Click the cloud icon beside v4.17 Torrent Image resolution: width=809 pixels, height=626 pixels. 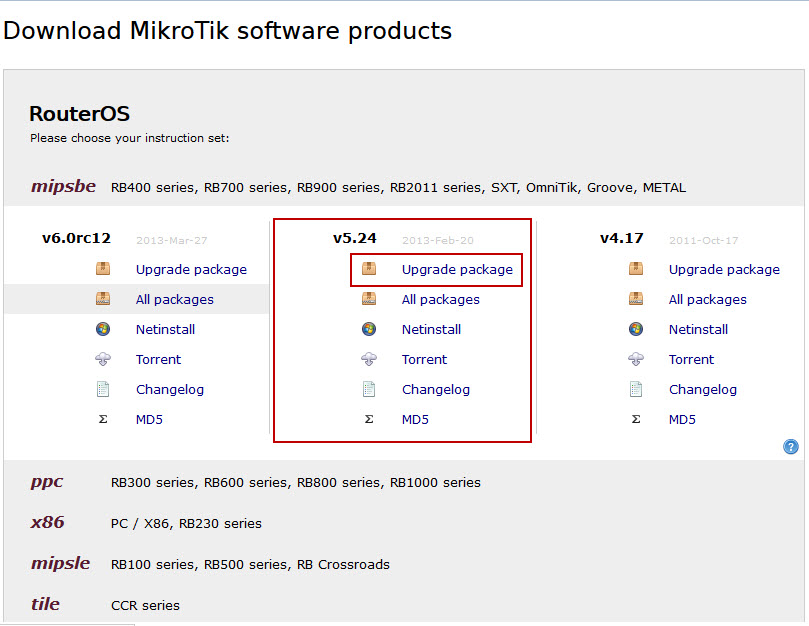636,359
